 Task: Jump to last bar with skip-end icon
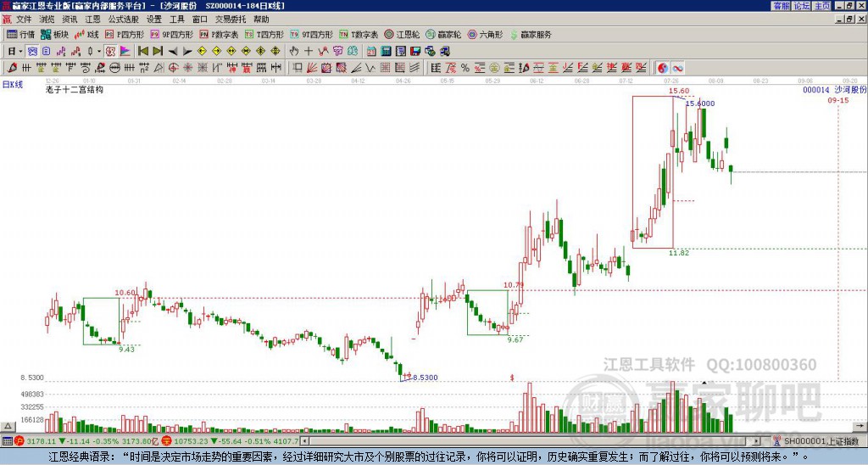click(158, 52)
